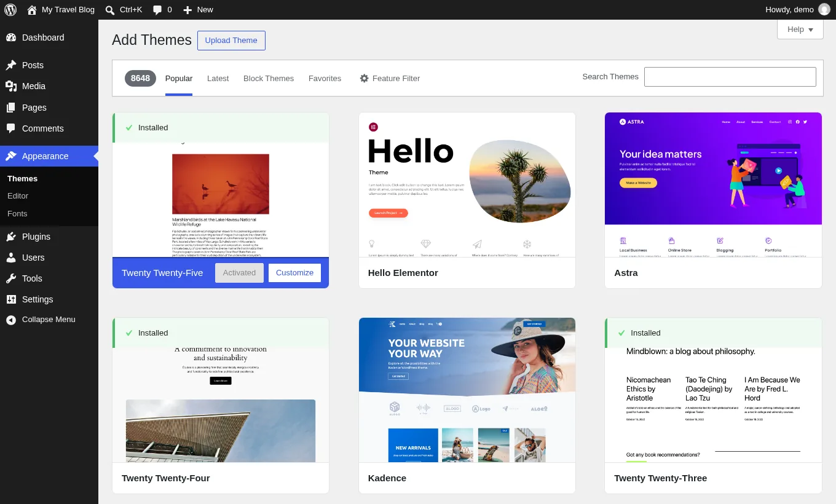Click the Upload Theme button
The width and height of the screenshot is (836, 504).
coord(231,41)
